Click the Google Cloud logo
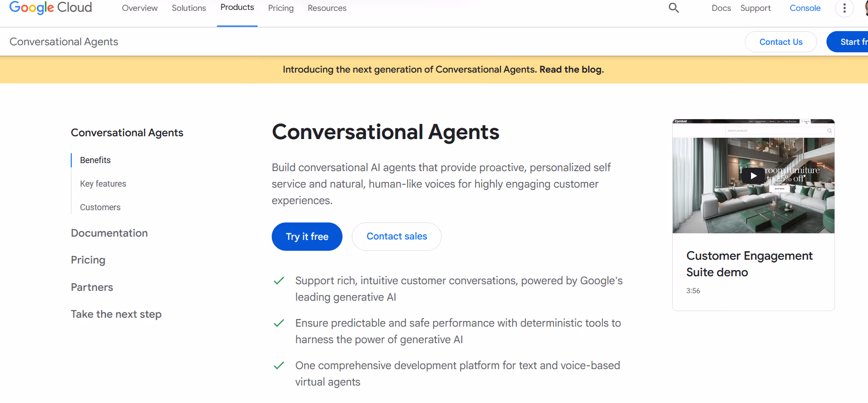 (x=50, y=8)
